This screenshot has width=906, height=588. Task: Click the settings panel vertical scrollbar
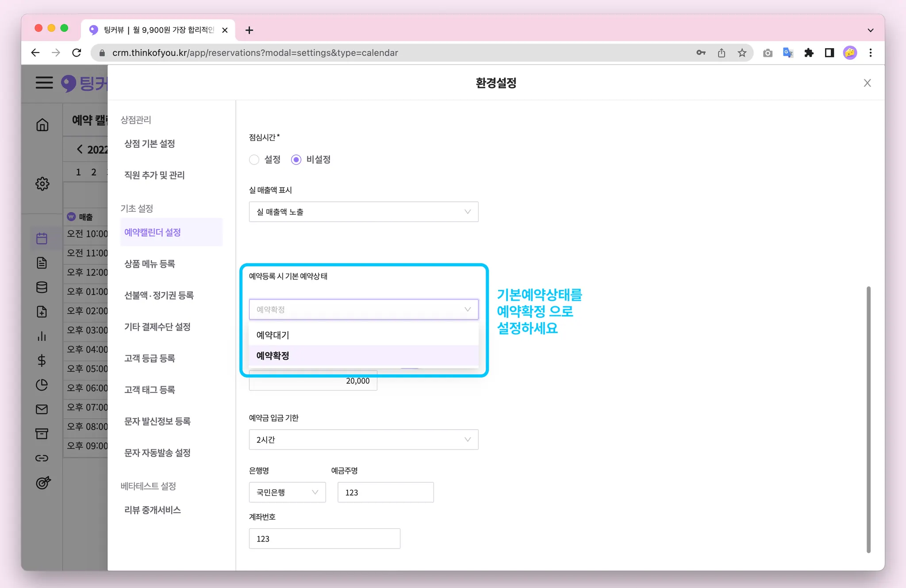868,419
